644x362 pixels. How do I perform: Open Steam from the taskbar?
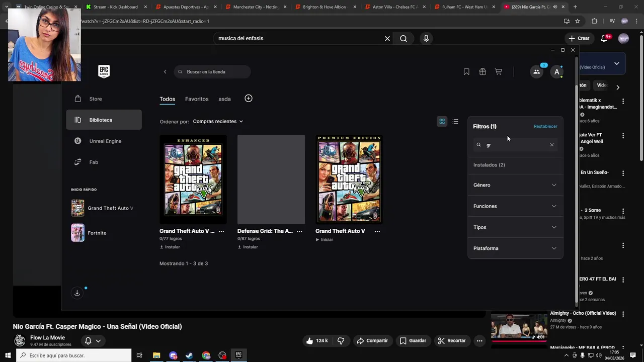pos(189,355)
